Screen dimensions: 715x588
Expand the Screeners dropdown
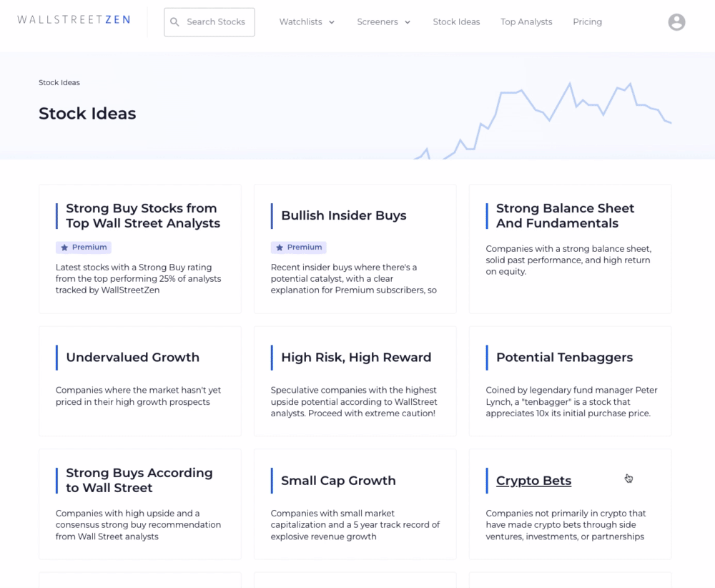tap(384, 22)
